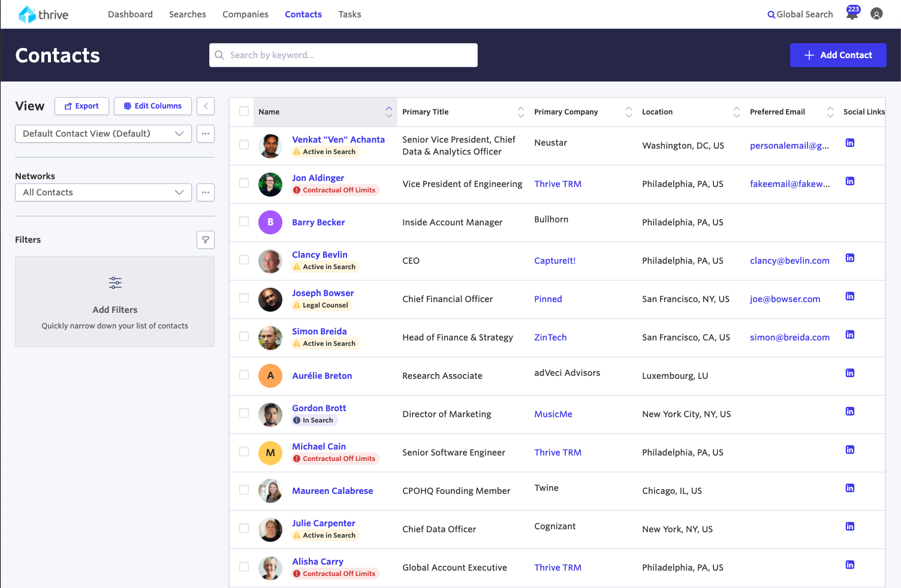Open the All Contacts networks dropdown
This screenshot has width=901, height=588.
point(103,192)
